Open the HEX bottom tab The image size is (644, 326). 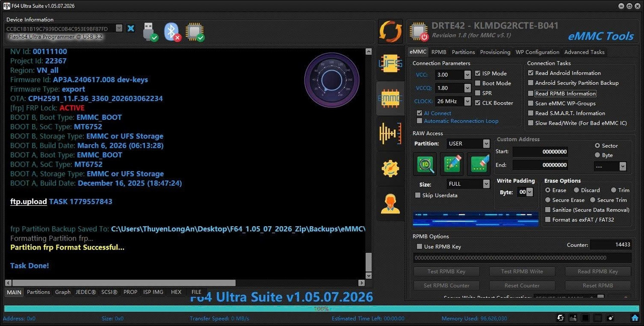point(176,292)
